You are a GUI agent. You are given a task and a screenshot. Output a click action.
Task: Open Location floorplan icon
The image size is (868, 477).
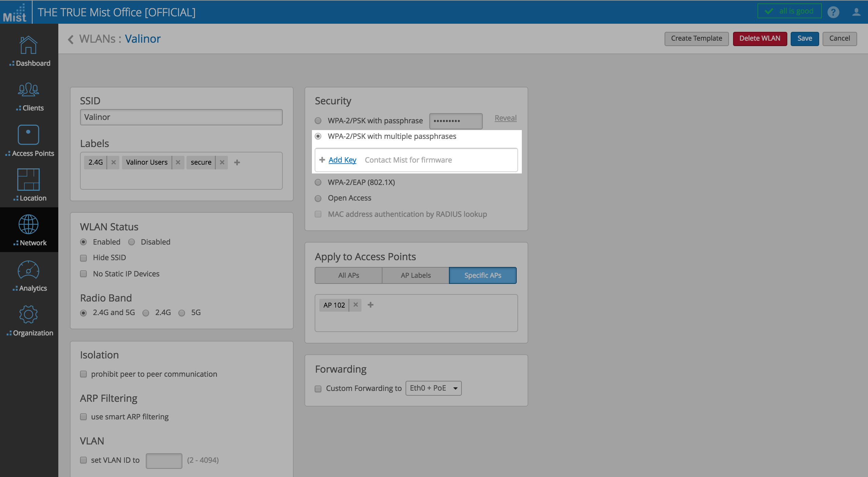(28, 180)
